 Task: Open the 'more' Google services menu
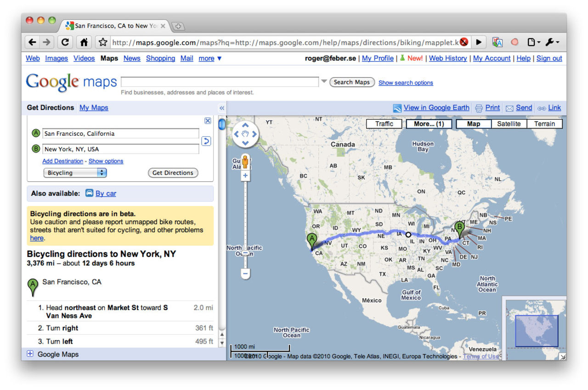pos(210,58)
